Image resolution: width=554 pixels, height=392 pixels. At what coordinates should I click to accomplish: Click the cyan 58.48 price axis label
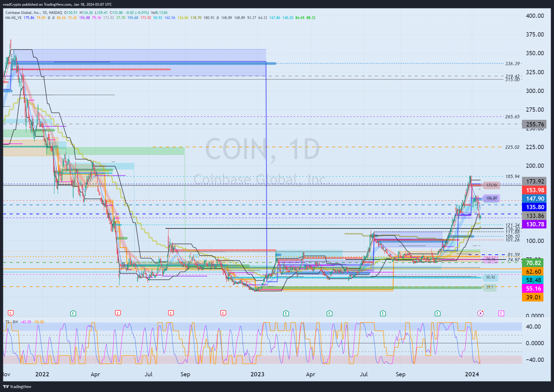533,280
